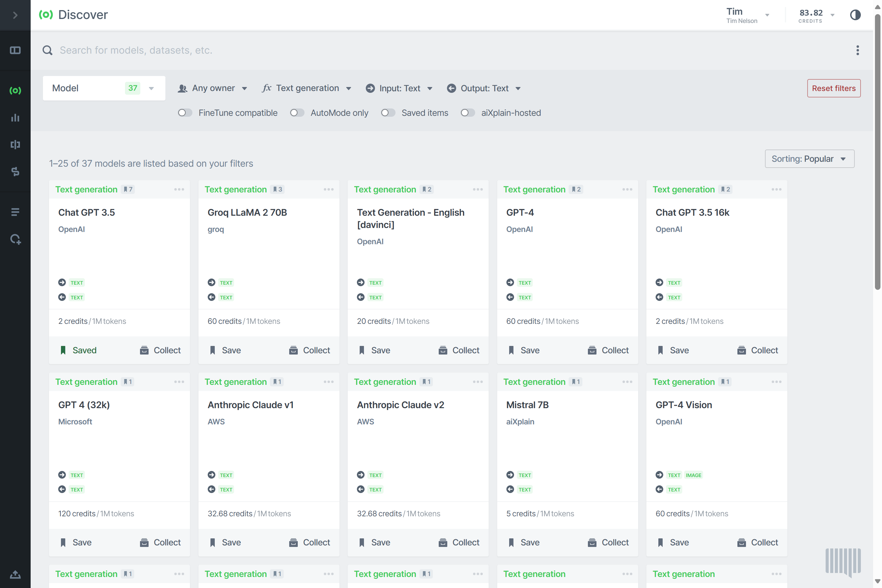This screenshot has width=882, height=588.
Task: Open more options on Anthropic Claude v2 card
Action: 478,382
